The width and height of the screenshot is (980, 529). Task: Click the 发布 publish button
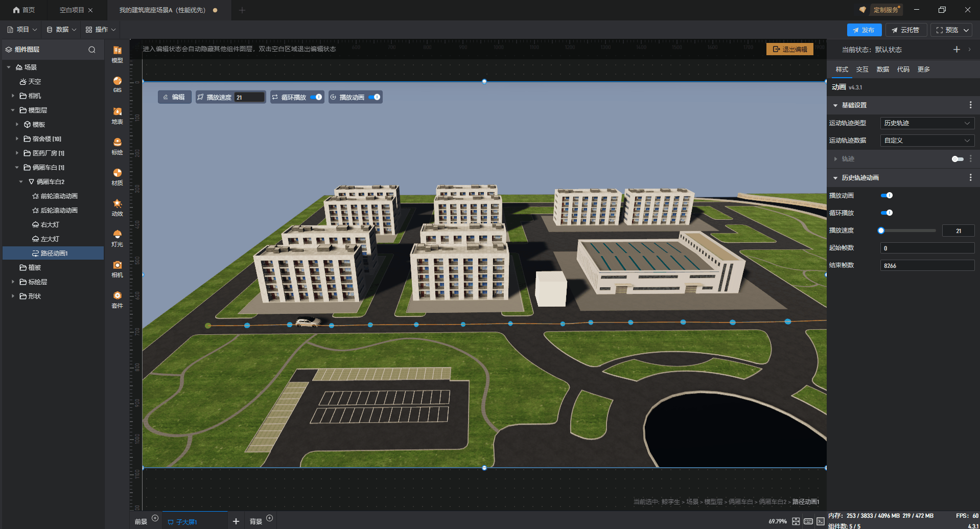tap(864, 30)
